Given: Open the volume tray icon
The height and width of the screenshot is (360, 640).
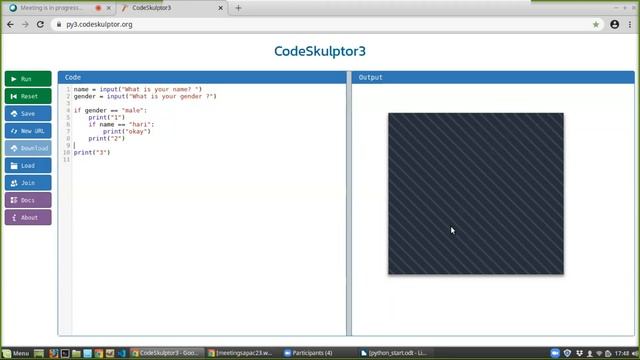Looking at the screenshot, I should click(x=635, y=353).
